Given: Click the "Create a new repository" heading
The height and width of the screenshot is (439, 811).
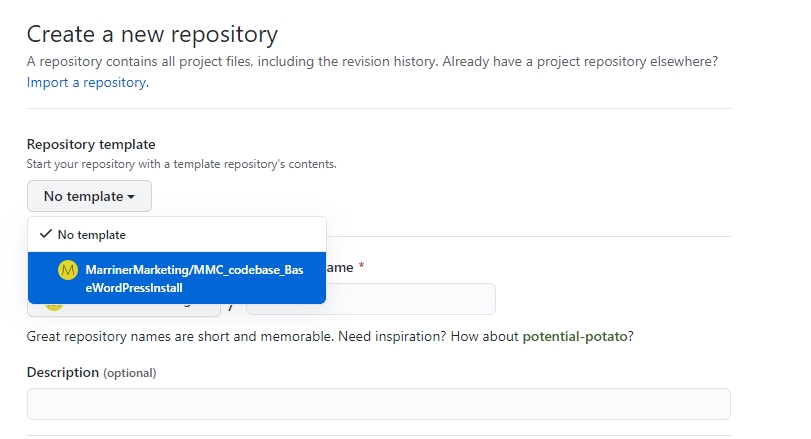Looking at the screenshot, I should (152, 34).
